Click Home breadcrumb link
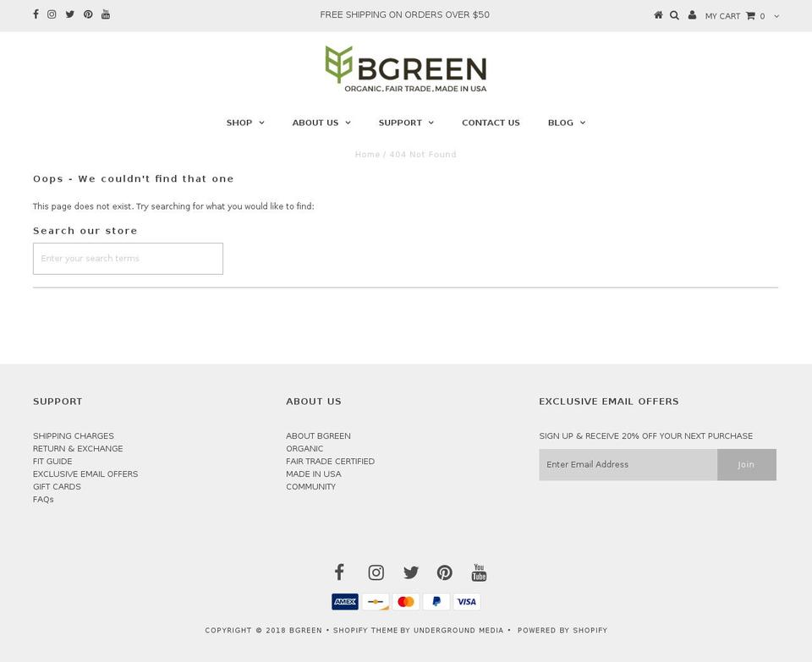 pos(367,154)
